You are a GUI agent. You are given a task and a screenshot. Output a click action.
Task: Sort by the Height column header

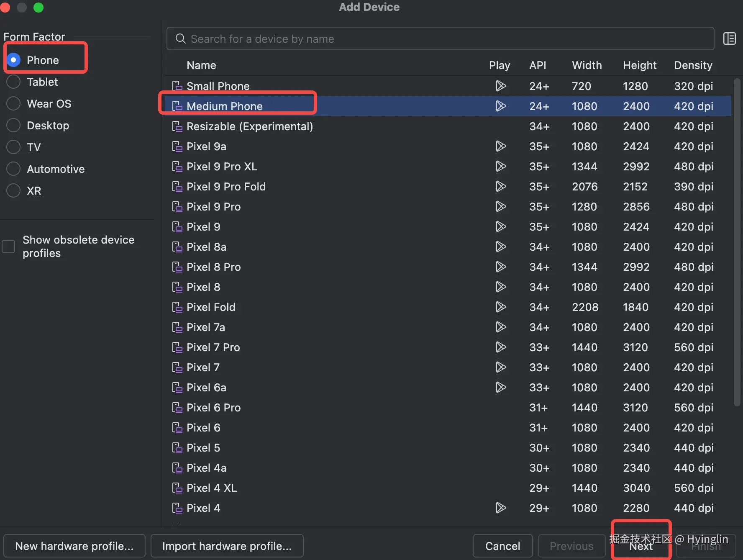pos(640,65)
